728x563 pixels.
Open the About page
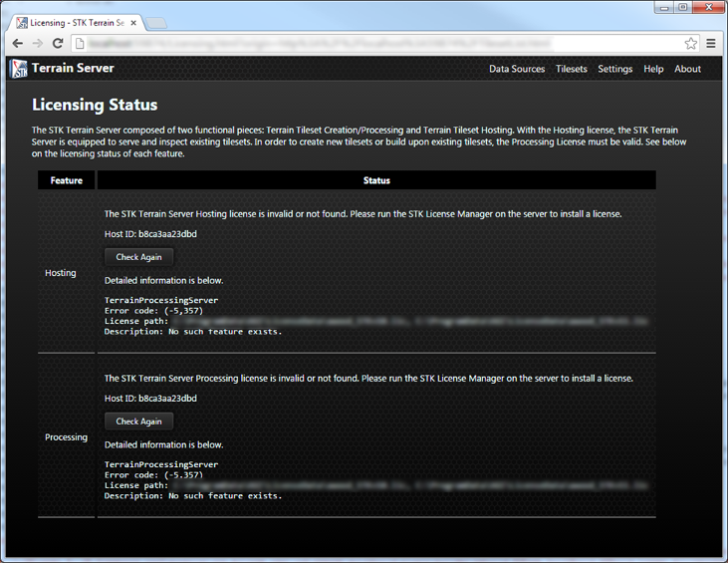pos(687,69)
